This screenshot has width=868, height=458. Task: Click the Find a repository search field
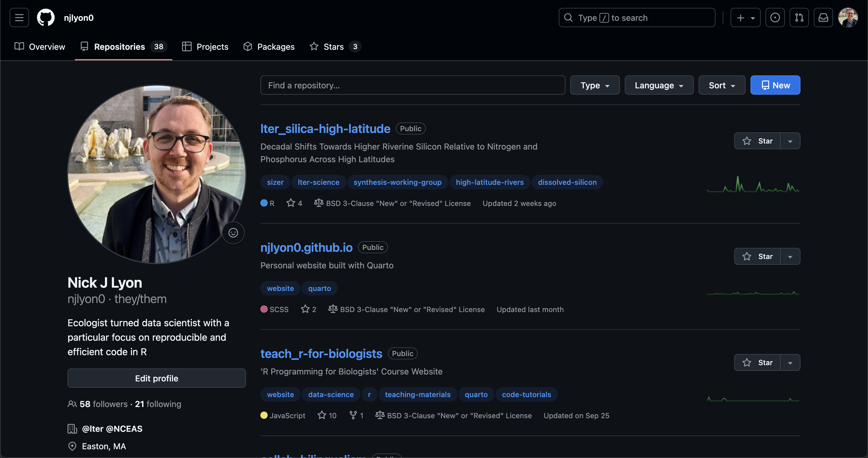coord(412,85)
